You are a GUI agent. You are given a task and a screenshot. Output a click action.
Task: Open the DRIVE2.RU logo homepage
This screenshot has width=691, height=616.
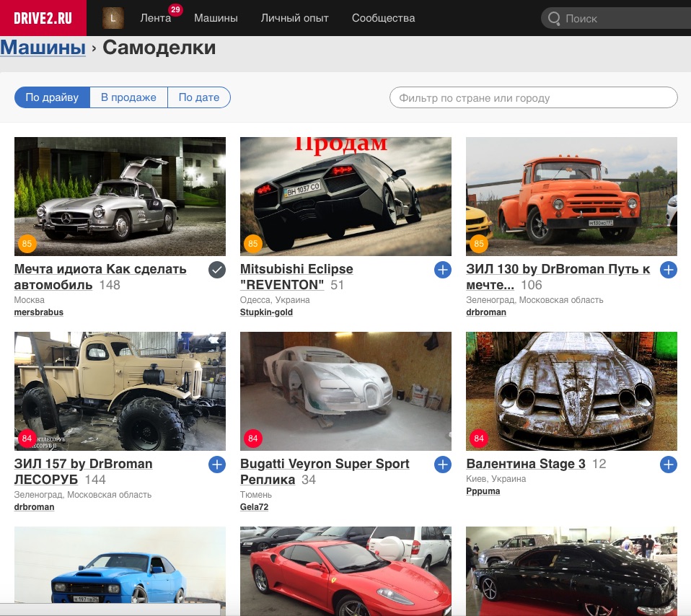[x=43, y=18]
